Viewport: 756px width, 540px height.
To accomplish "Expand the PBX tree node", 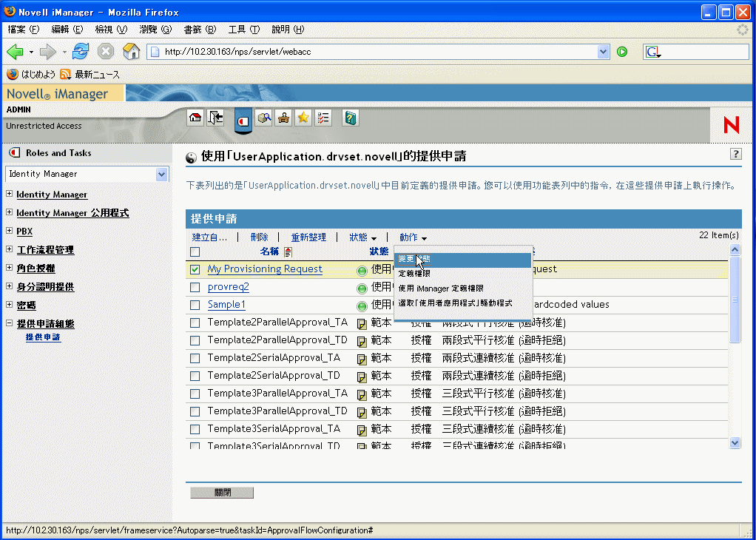I will [x=9, y=231].
